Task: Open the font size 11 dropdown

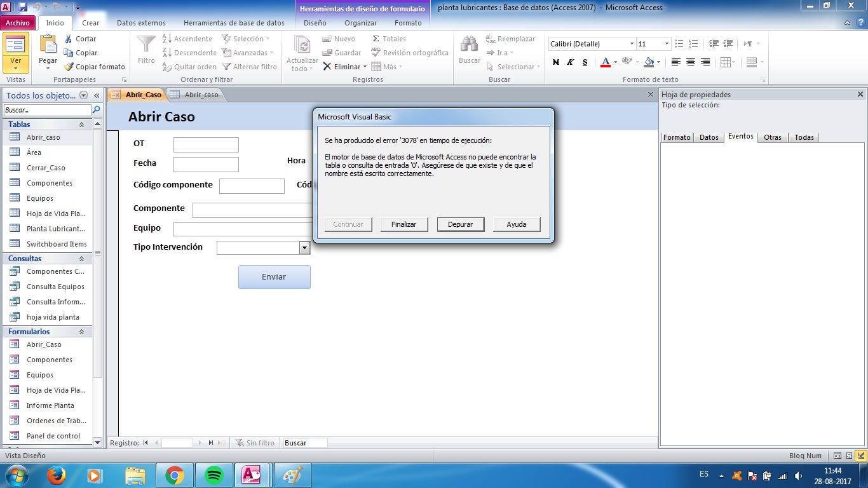Action: pos(667,44)
